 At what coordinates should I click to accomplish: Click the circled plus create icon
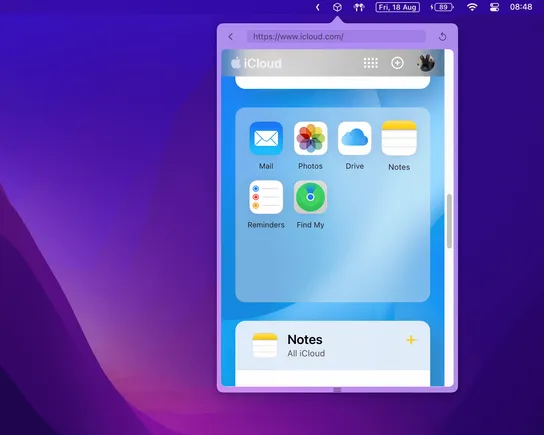click(397, 63)
